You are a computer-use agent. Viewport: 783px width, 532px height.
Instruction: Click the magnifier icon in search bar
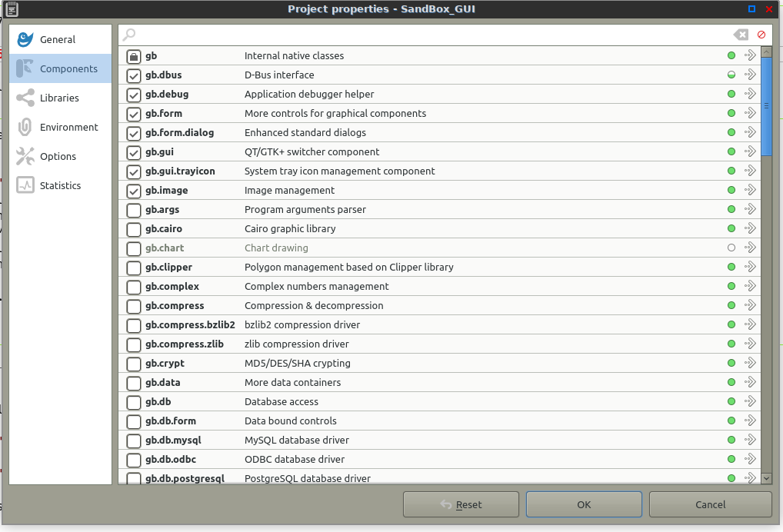[129, 35]
